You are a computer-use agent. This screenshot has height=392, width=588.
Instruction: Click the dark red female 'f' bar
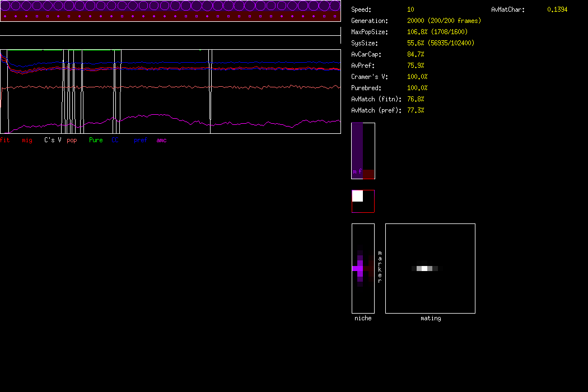(368, 174)
